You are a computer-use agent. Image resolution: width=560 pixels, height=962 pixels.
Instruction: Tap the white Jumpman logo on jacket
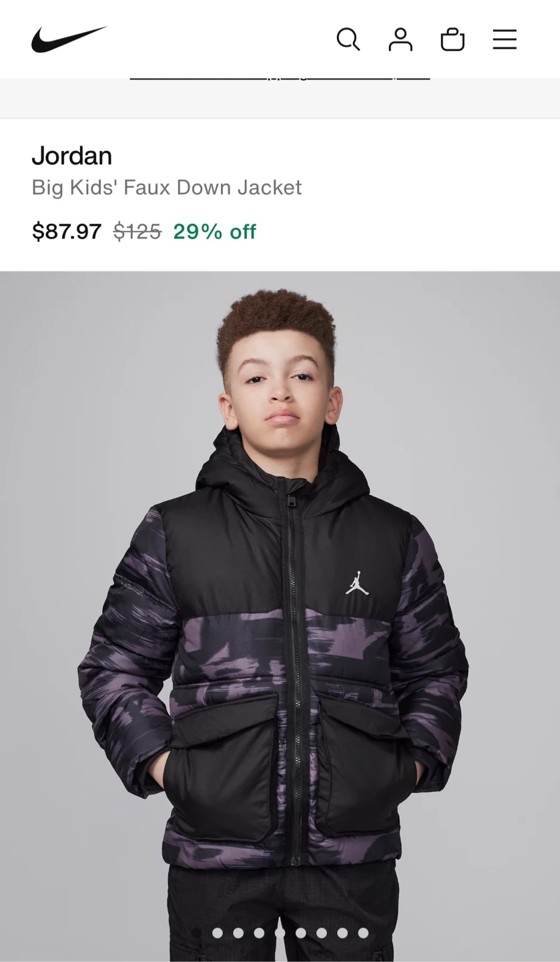357,583
